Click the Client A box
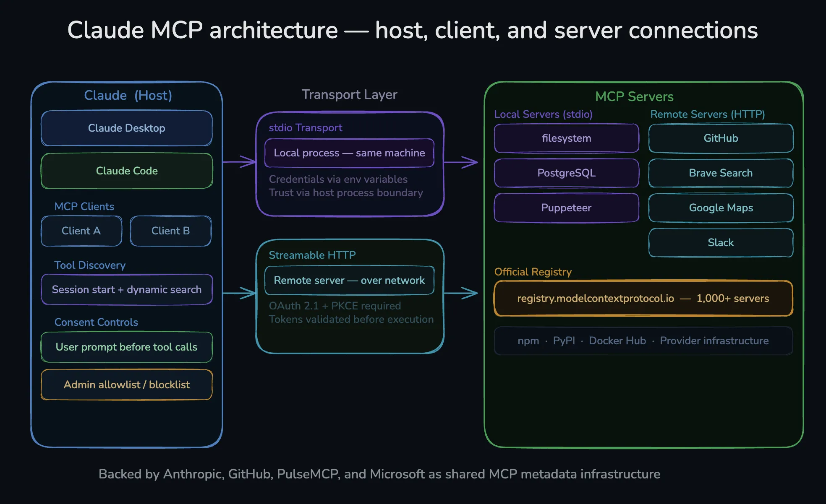 (81, 231)
